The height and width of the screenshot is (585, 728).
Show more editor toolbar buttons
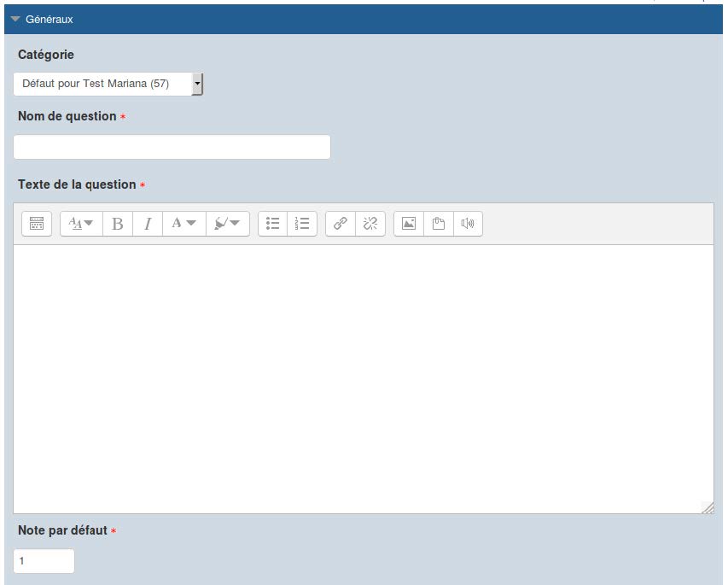36,223
